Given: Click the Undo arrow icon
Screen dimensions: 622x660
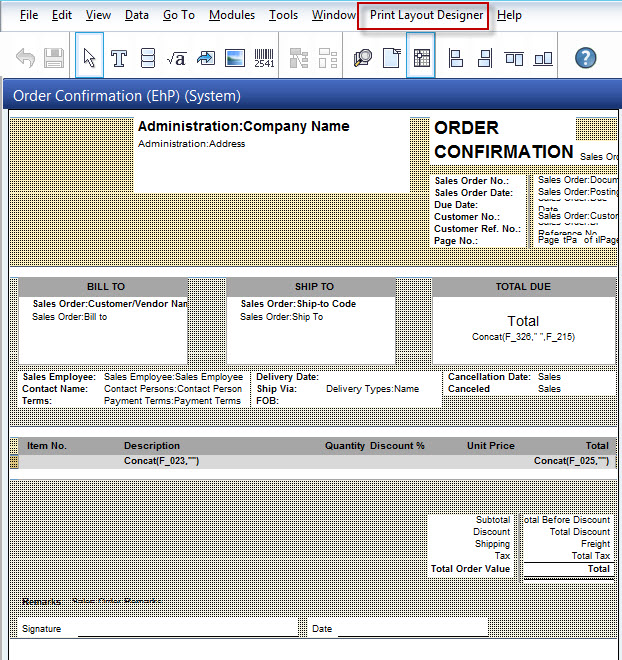Looking at the screenshot, I should [25, 58].
